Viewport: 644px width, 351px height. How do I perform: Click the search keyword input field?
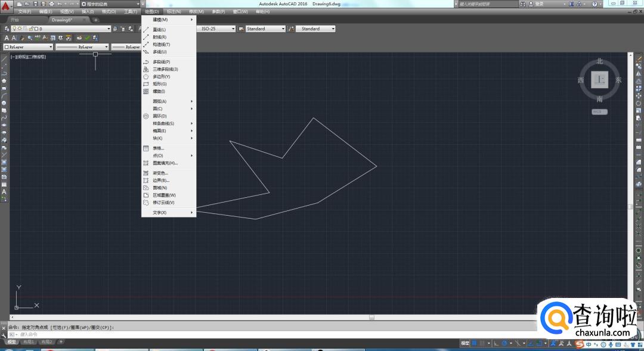tap(488, 4)
